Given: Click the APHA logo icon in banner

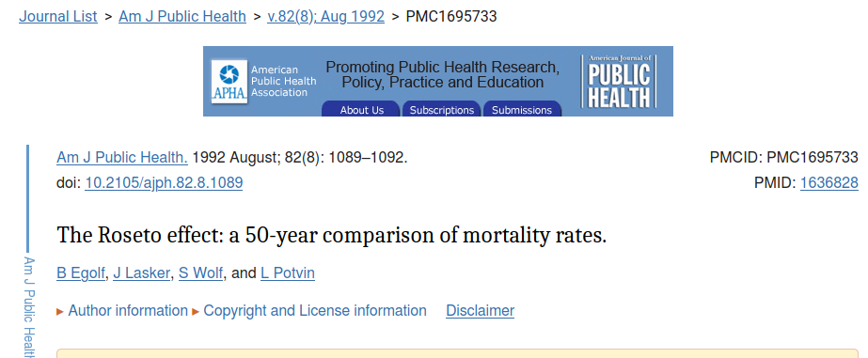Looking at the screenshot, I should click(229, 82).
